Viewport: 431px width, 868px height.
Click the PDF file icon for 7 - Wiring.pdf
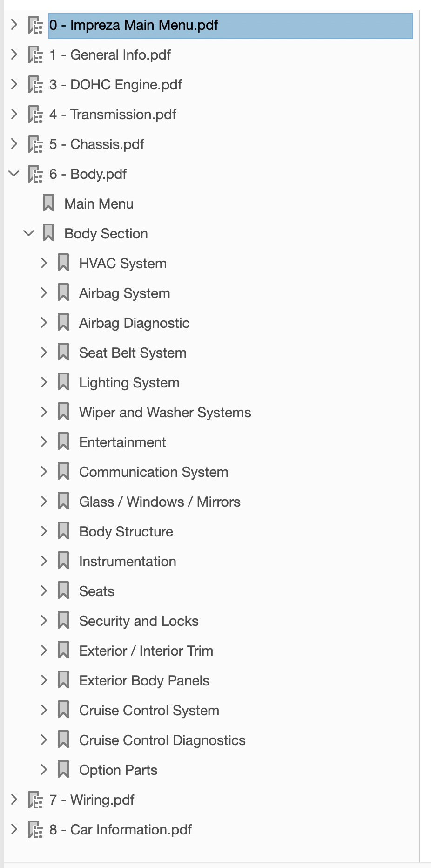[35, 800]
